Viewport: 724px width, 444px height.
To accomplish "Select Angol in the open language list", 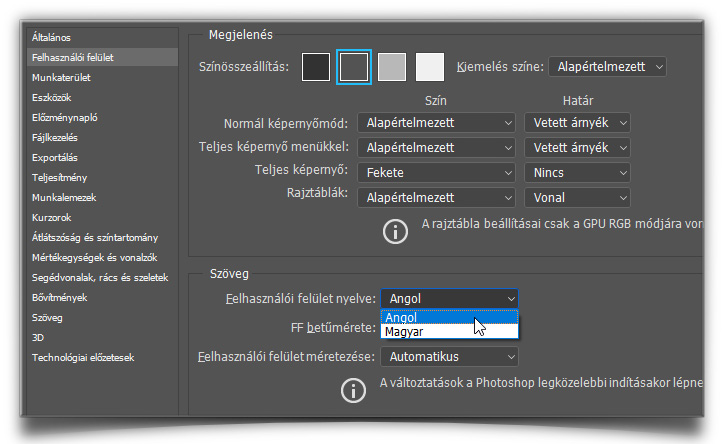I will tap(449, 318).
